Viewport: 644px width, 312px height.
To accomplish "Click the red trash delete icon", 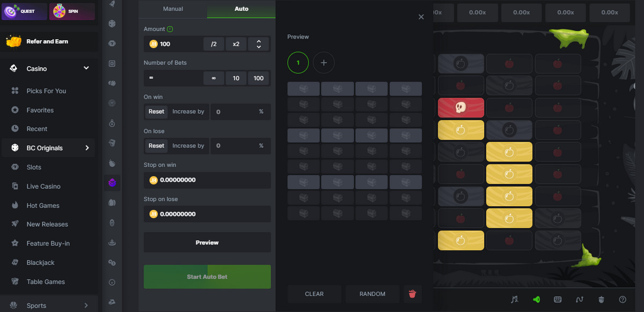I will 412,294.
